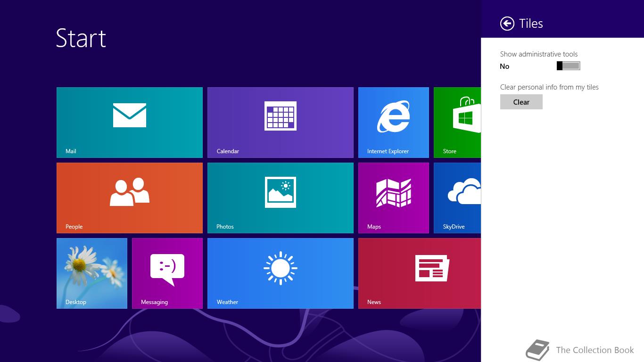The height and width of the screenshot is (362, 644).
Task: Open the Maps tile
Action: coord(394,198)
